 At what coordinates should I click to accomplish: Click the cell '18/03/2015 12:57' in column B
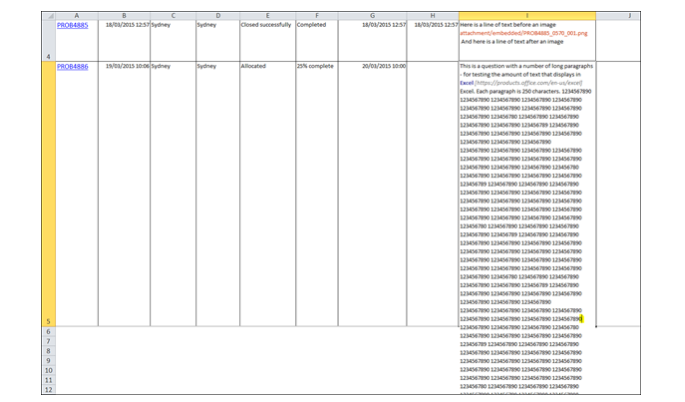click(125, 41)
